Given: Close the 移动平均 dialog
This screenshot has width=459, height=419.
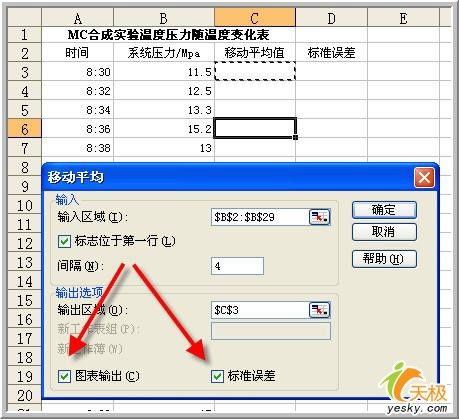Looking at the screenshot, I should [x=424, y=178].
